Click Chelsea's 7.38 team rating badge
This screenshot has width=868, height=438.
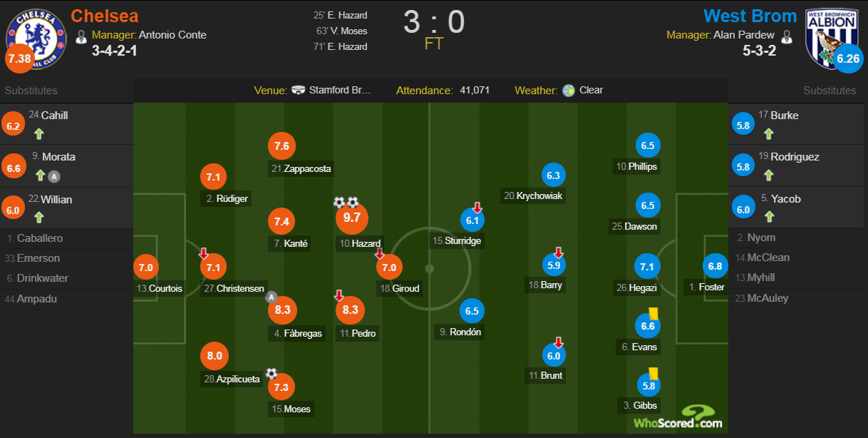19,59
